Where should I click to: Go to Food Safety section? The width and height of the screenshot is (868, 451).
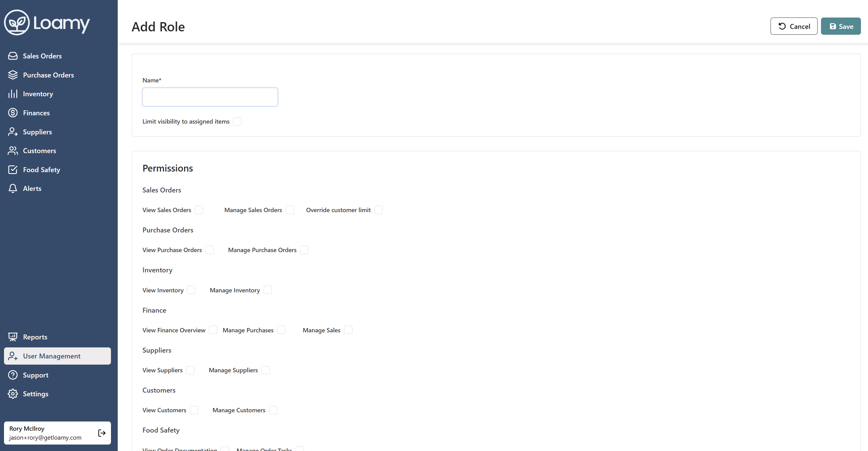41,169
